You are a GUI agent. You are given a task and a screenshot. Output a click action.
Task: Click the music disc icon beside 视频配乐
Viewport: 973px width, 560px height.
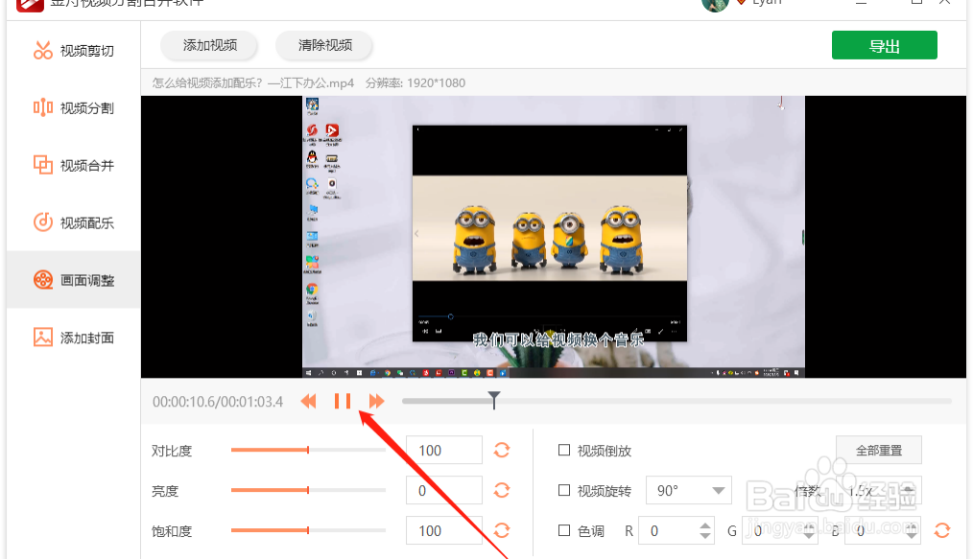pyautogui.click(x=43, y=222)
